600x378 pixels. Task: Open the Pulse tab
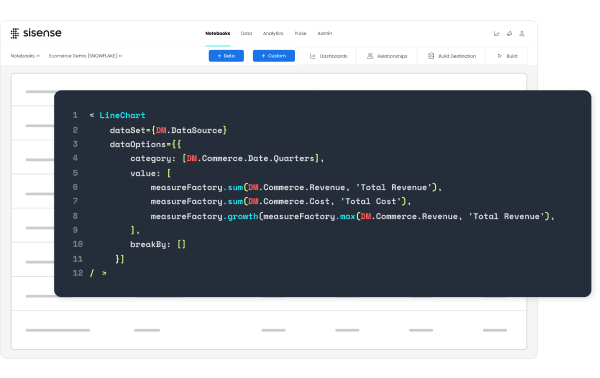coord(300,33)
